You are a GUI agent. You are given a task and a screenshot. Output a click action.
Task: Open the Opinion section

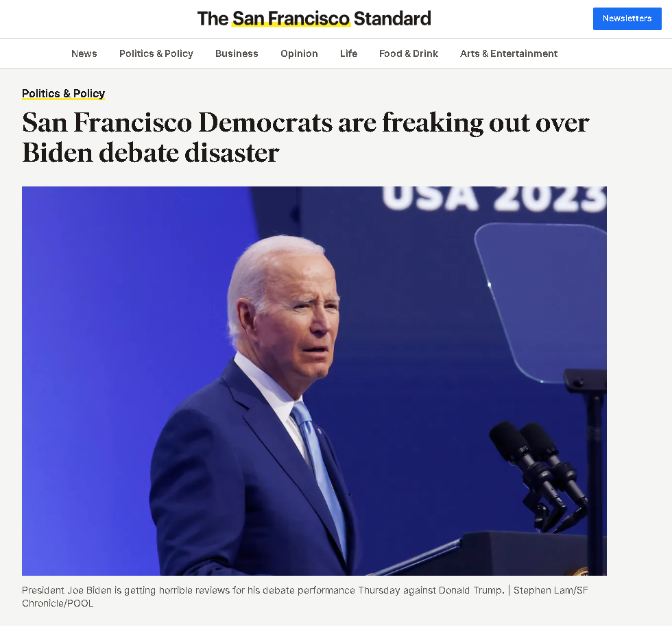tap(299, 53)
